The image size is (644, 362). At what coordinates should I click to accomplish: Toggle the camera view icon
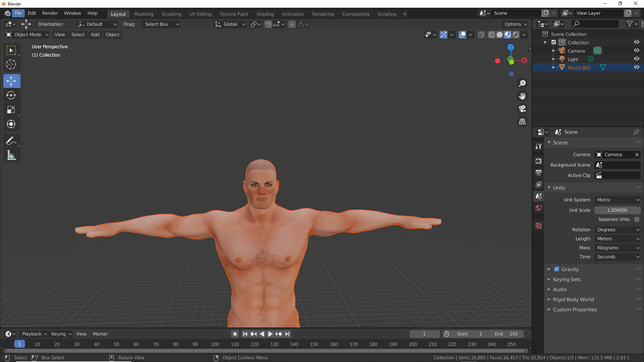[x=522, y=109]
